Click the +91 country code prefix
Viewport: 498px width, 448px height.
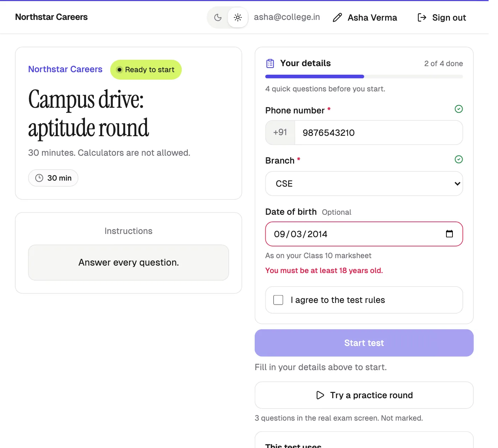[x=280, y=133]
